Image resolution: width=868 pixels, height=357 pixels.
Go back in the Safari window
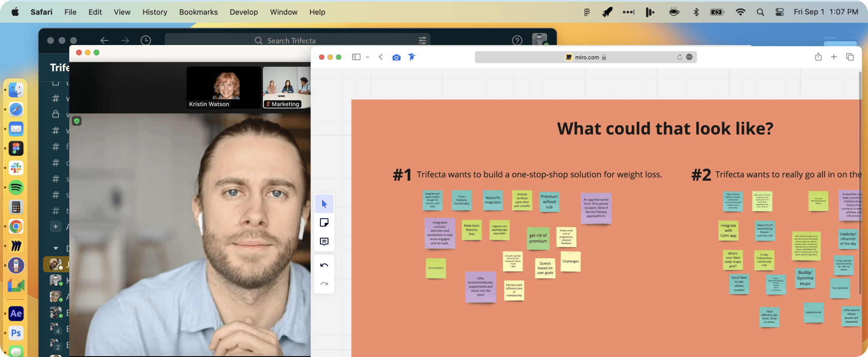point(381,57)
